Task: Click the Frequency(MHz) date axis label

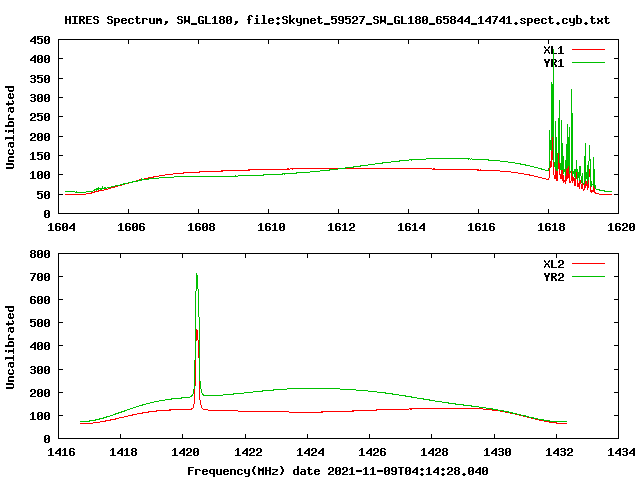Action: (x=338, y=471)
